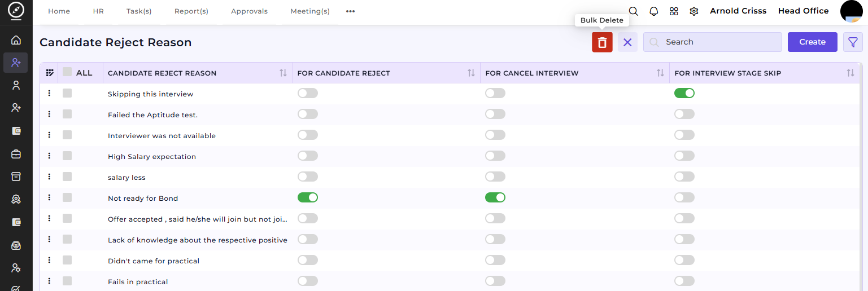Open row menu for salary less
The width and height of the screenshot is (868, 291).
49,177
